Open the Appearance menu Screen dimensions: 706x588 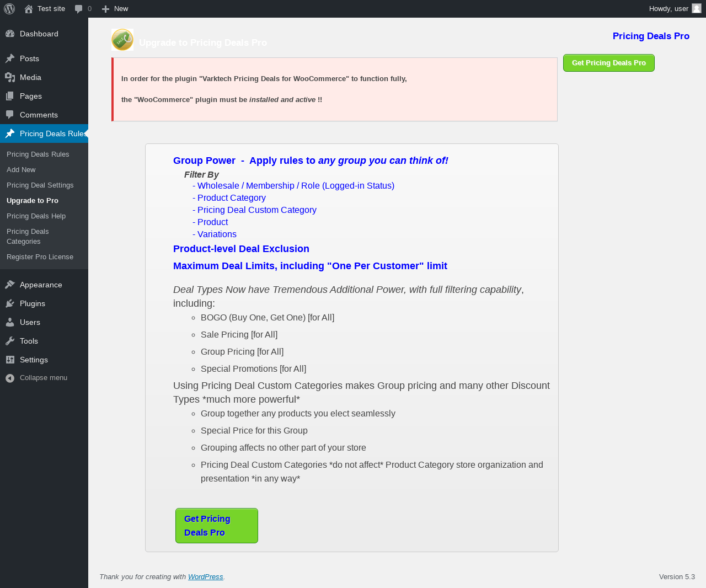[x=44, y=285]
